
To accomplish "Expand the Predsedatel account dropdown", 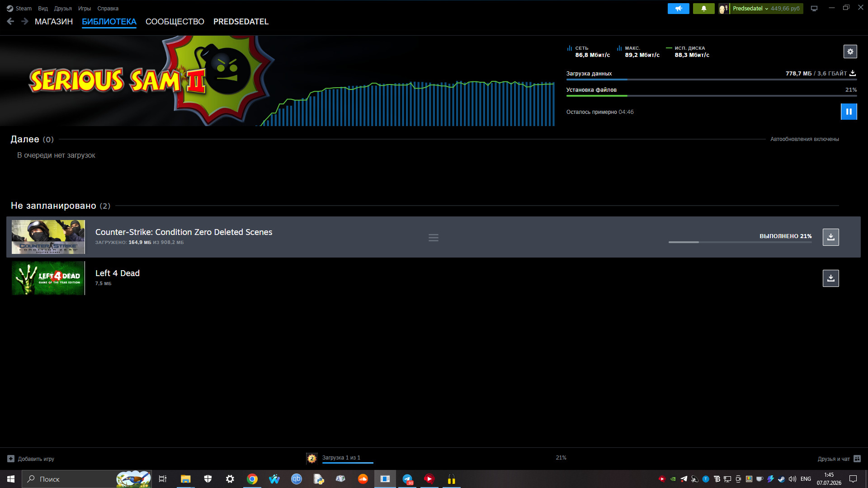I will pyautogui.click(x=750, y=9).
